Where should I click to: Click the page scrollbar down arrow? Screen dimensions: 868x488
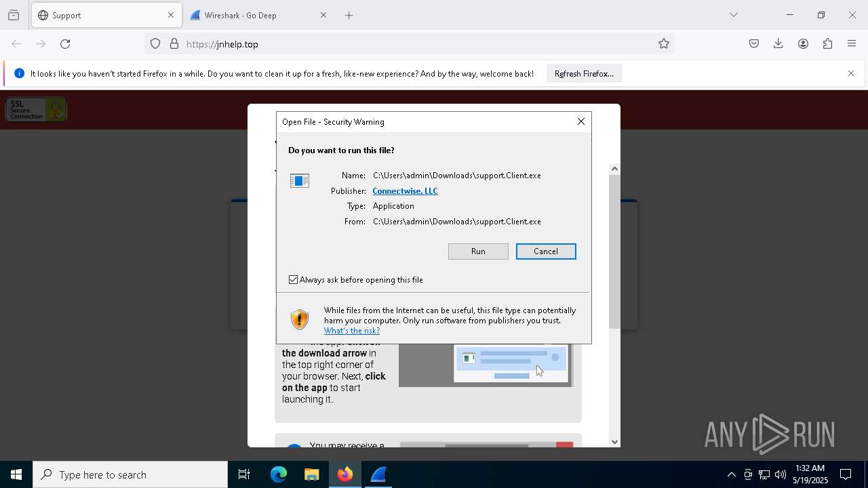pyautogui.click(x=614, y=442)
